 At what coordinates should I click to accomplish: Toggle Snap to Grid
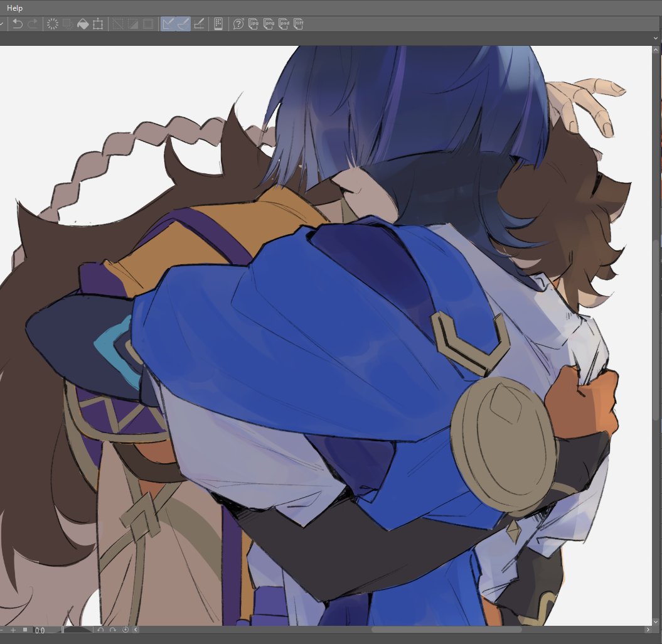pos(199,24)
